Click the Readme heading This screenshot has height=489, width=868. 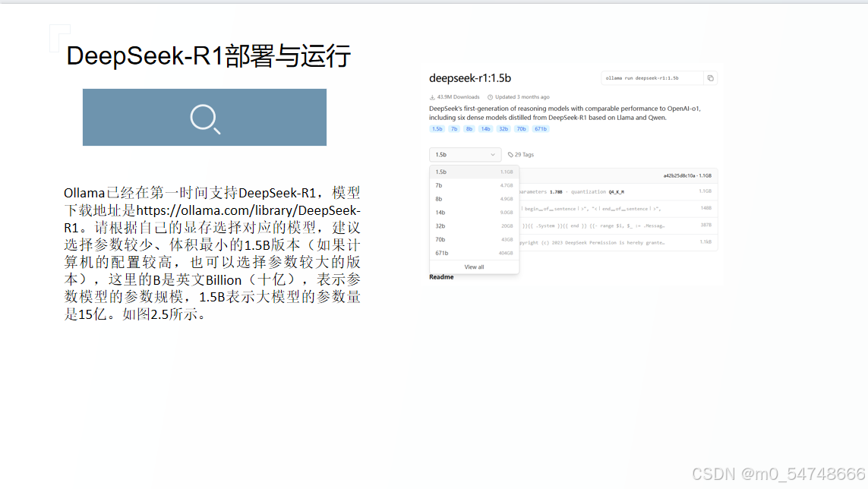(441, 277)
